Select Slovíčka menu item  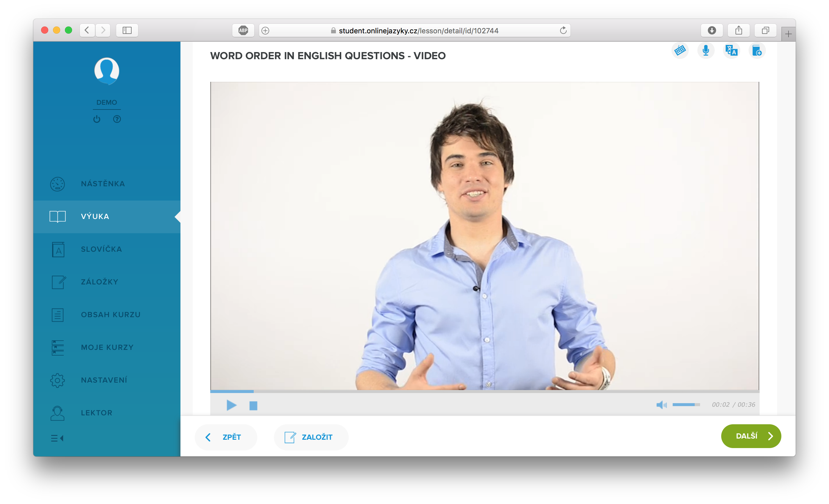click(x=101, y=249)
